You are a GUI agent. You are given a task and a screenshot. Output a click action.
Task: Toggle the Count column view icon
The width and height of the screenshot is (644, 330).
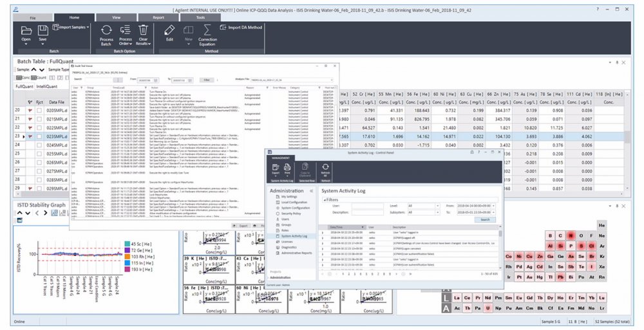pos(33,78)
